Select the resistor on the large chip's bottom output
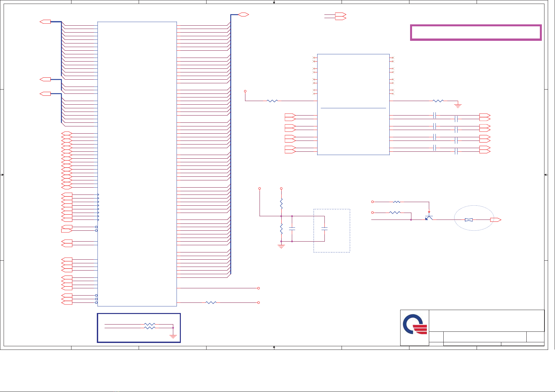Image resolution: width=555 pixels, height=392 pixels. point(211,302)
